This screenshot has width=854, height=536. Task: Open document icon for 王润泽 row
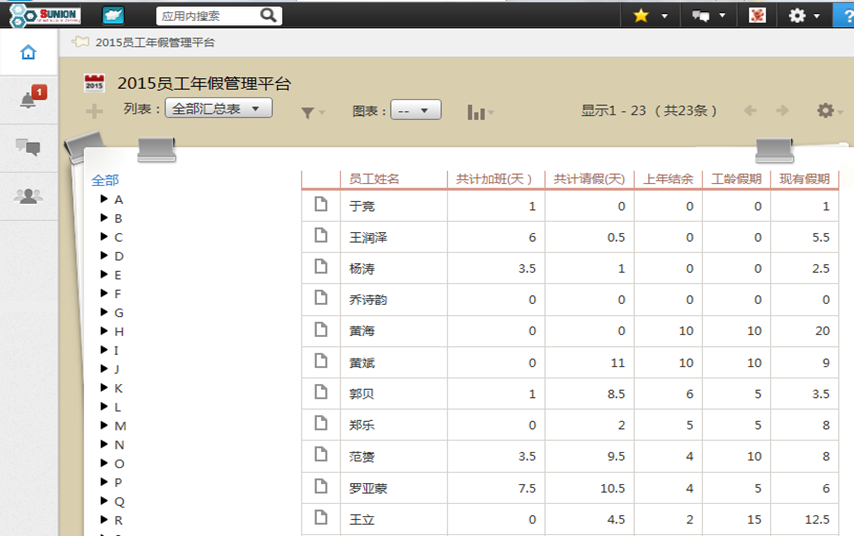[321, 235]
